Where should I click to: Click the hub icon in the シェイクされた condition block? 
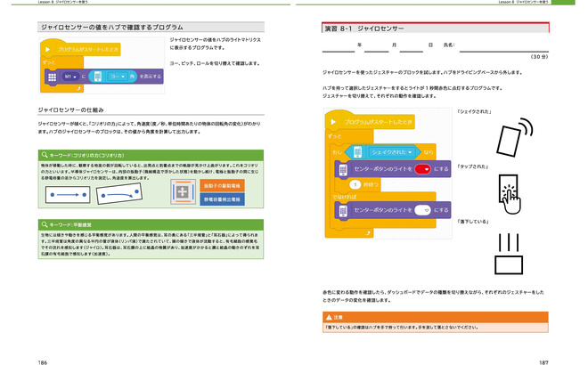coord(357,151)
